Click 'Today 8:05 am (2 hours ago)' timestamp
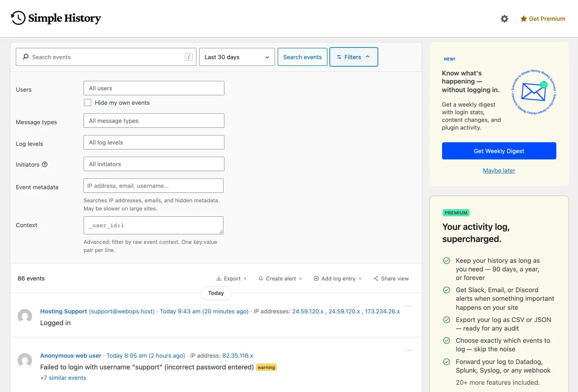The width and height of the screenshot is (578, 392). [x=146, y=355]
